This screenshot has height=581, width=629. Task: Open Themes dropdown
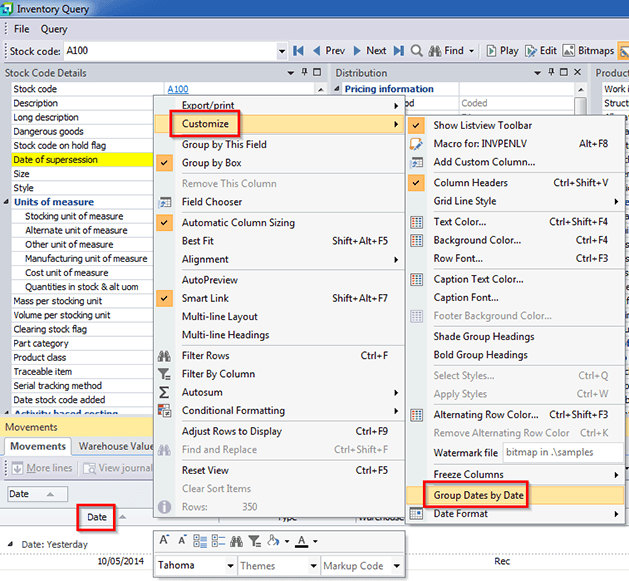pos(313,566)
